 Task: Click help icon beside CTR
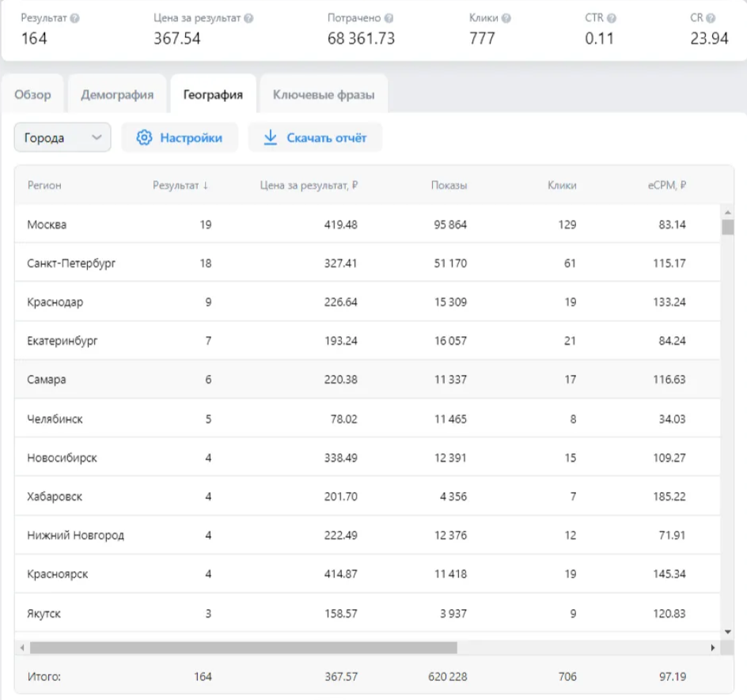point(612,17)
